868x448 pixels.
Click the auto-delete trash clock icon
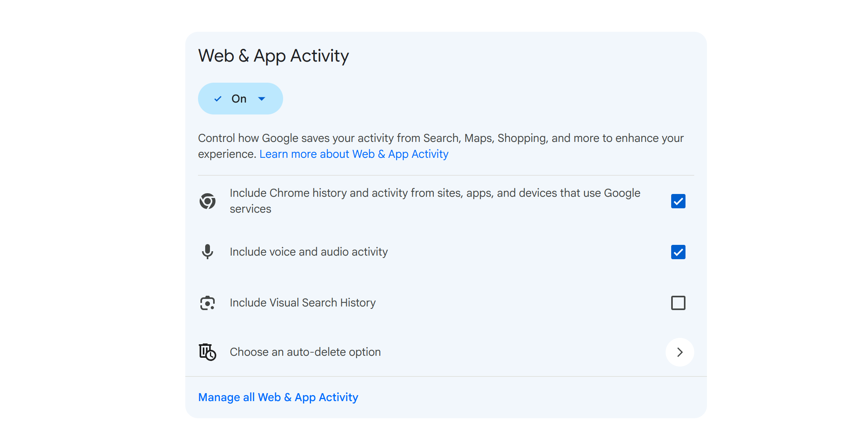208,352
